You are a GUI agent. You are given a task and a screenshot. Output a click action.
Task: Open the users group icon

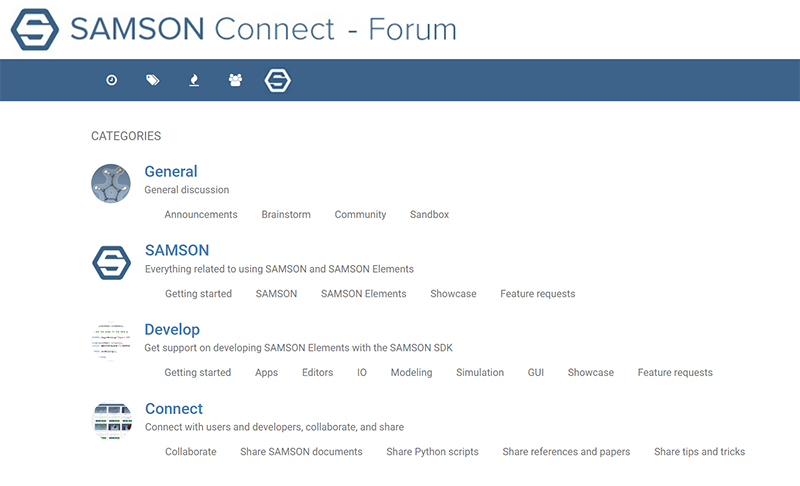(x=235, y=80)
